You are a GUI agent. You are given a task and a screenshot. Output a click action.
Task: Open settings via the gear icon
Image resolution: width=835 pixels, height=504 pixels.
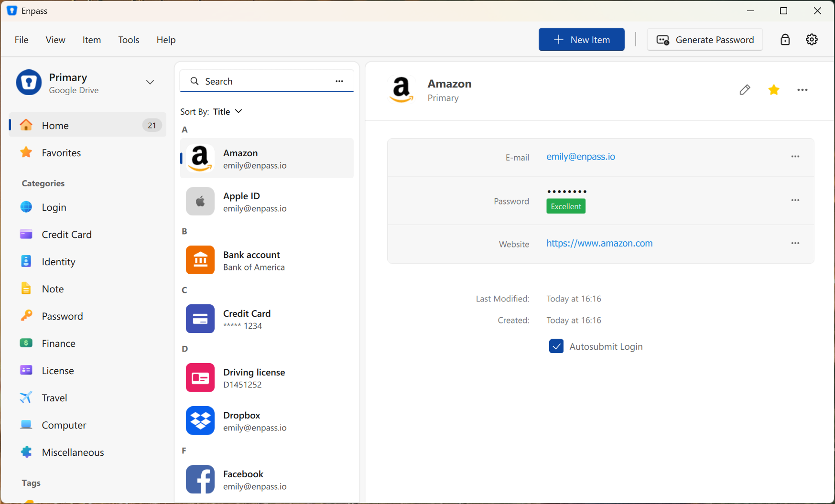[812, 40]
